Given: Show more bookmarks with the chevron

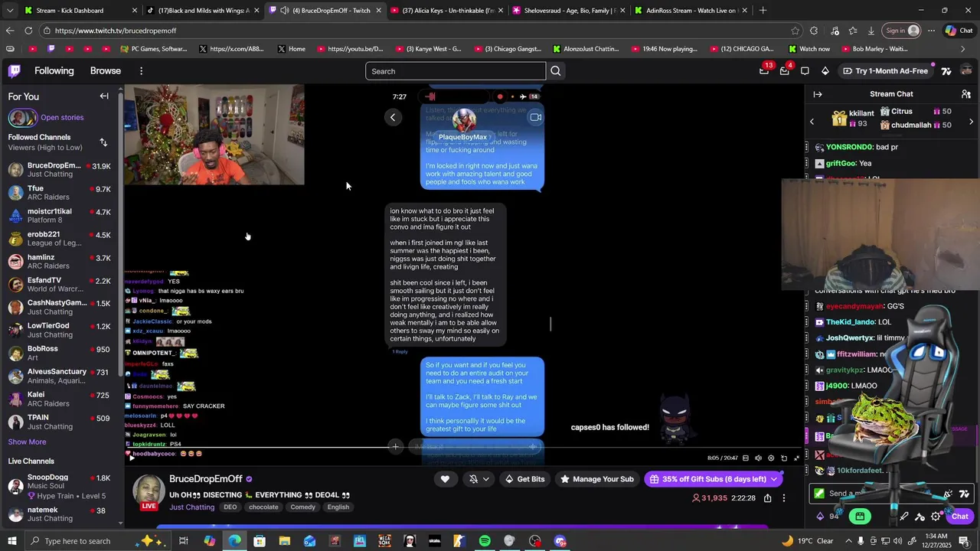Looking at the screenshot, I should coord(963,49).
